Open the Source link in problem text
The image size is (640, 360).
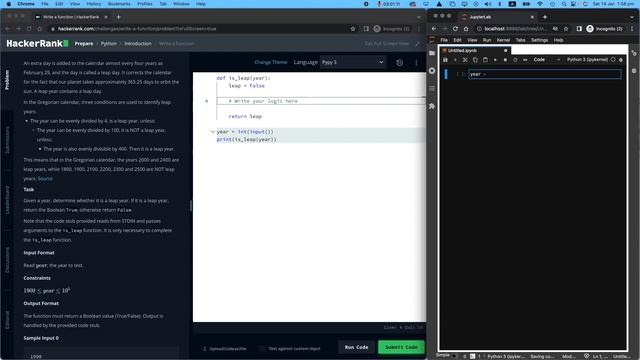45,178
